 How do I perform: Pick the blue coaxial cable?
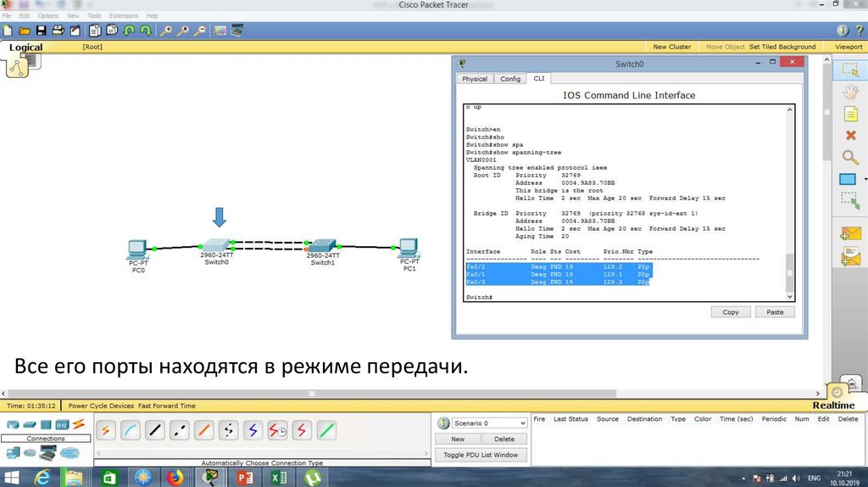253,430
